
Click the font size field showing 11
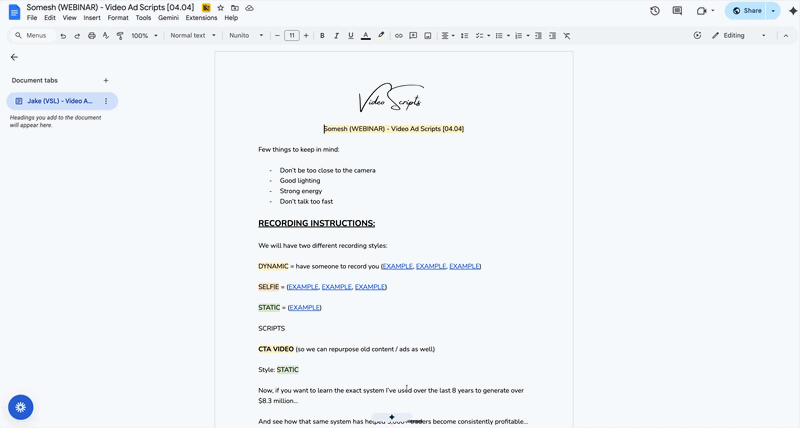coord(292,36)
